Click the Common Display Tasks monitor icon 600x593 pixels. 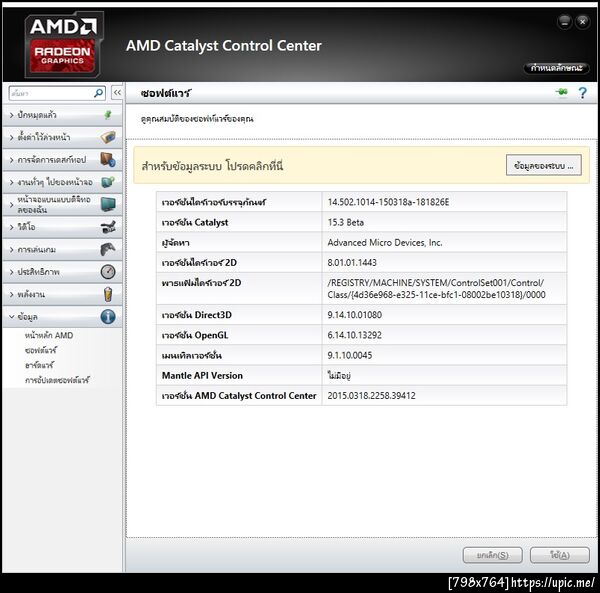[108, 182]
